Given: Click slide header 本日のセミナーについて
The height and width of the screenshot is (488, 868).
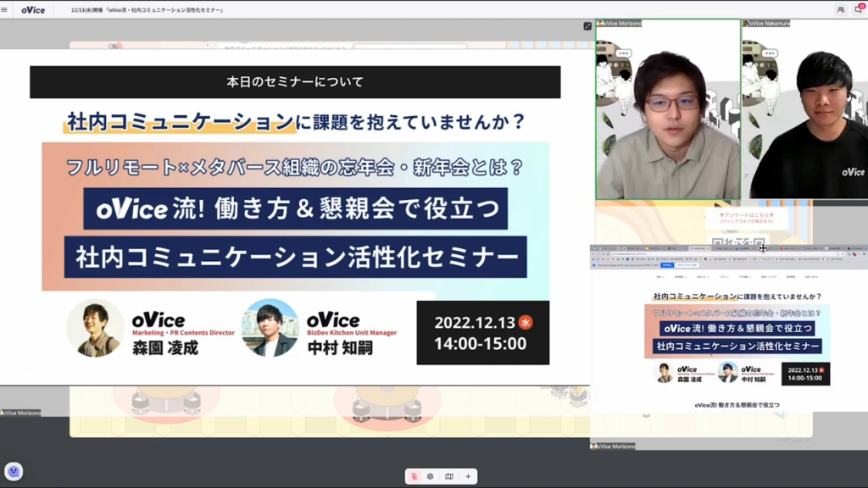Looking at the screenshot, I should click(295, 82).
